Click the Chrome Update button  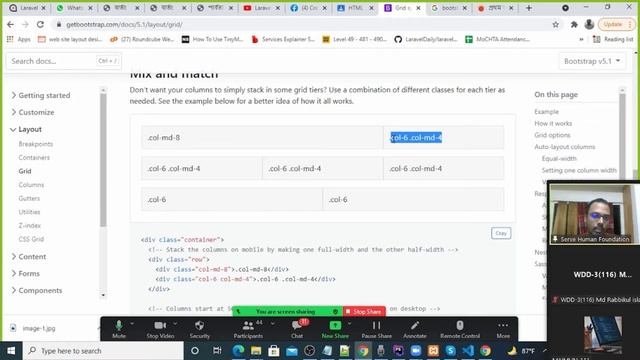pos(616,24)
